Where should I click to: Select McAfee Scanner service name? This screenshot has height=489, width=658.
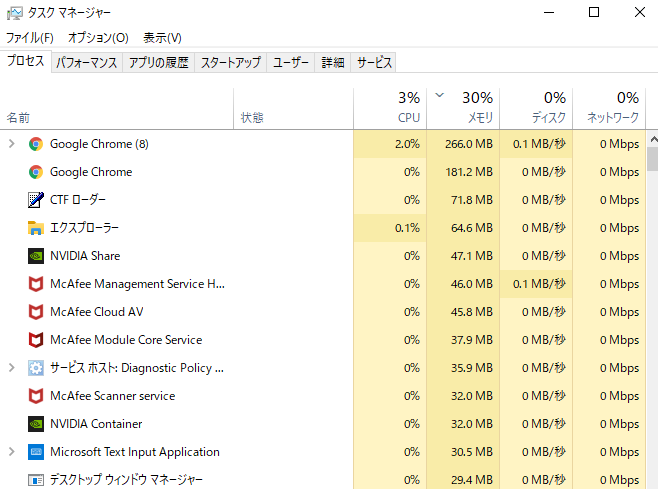tap(112, 396)
